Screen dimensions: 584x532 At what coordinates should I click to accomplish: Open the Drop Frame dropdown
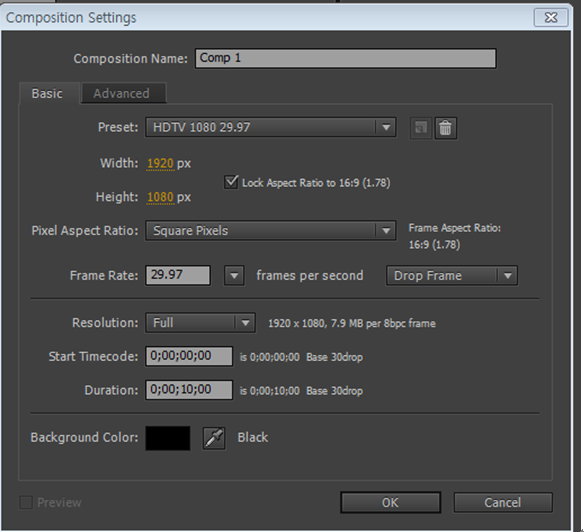(x=452, y=276)
